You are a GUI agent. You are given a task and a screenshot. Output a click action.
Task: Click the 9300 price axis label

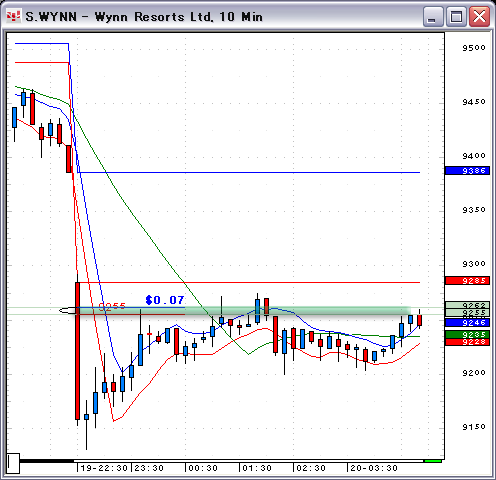474,264
